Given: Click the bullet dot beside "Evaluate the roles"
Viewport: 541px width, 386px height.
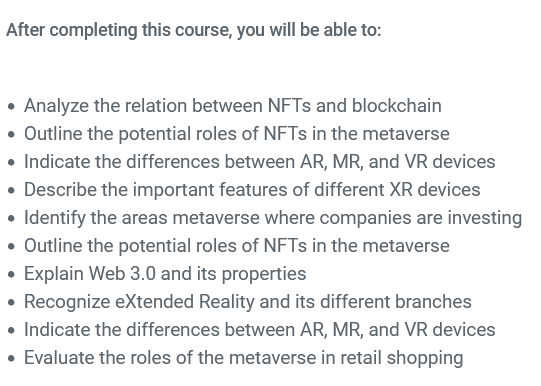Looking at the screenshot, I should click(11, 358).
